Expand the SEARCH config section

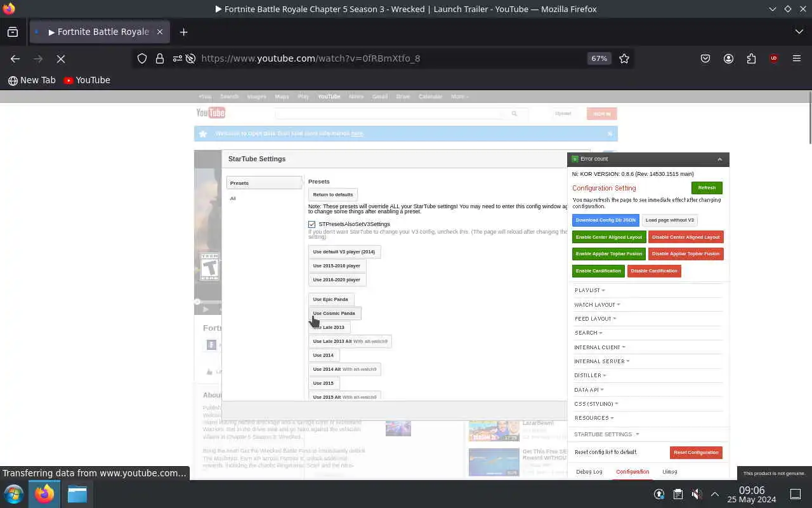click(x=588, y=333)
